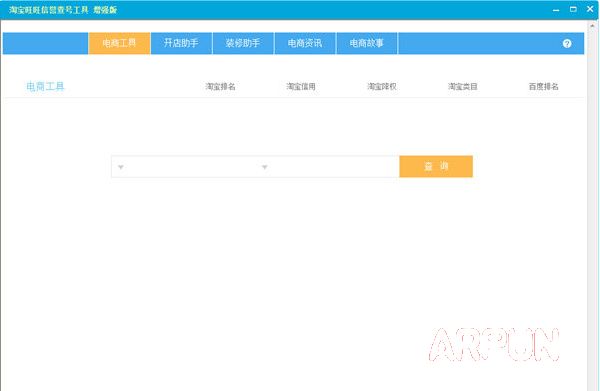600x391 pixels.
Task: Open the 淘宝降权 sub-tool link
Action: pos(382,87)
